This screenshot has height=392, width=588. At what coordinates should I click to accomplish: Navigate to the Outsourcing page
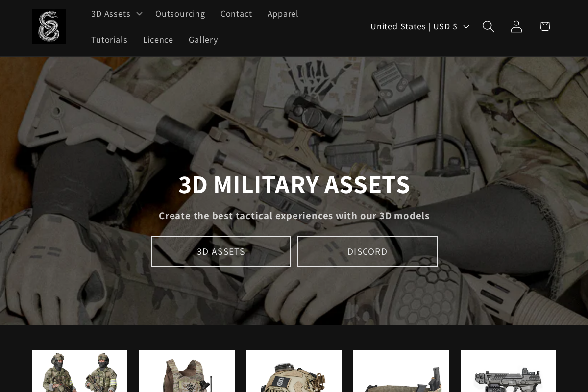coord(180,14)
